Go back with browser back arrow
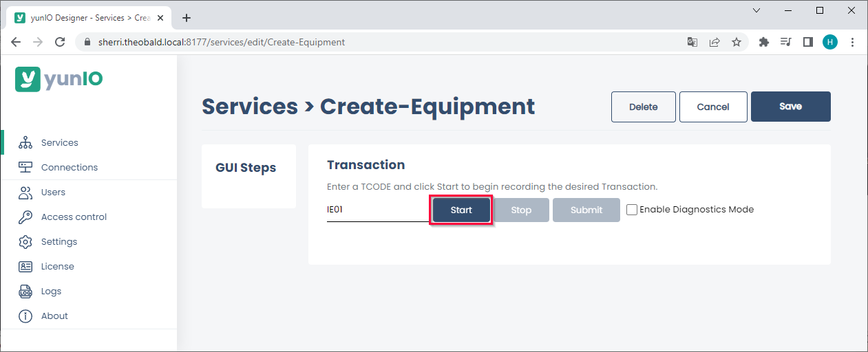This screenshot has height=352, width=868. tap(16, 42)
